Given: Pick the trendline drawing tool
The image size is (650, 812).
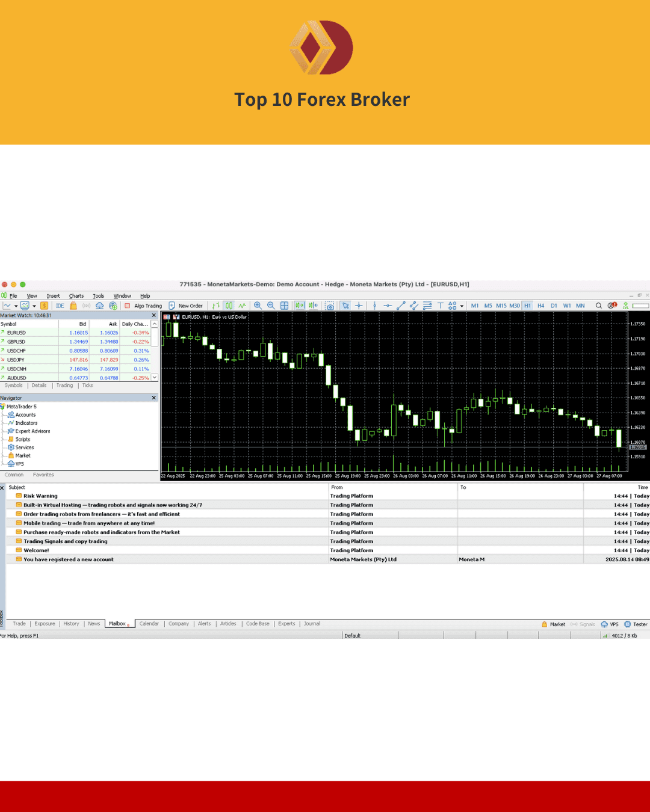Looking at the screenshot, I should tap(401, 306).
